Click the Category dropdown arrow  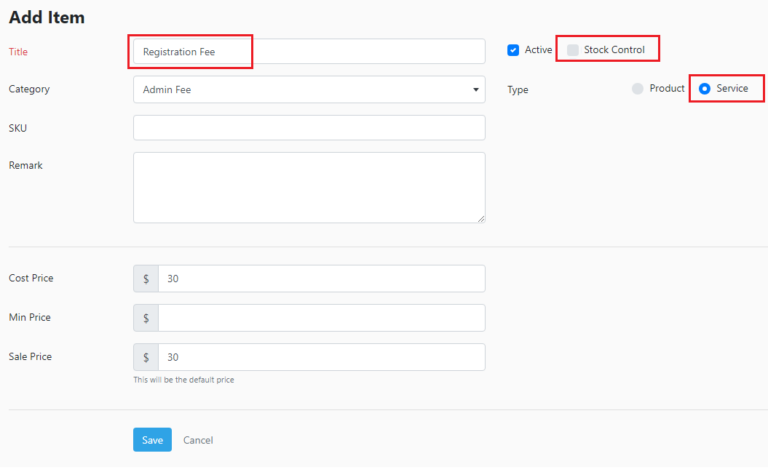[476, 90]
